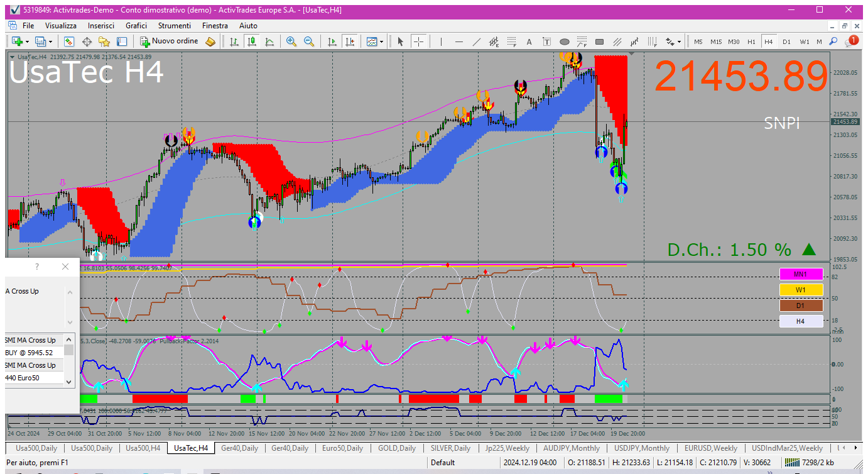Open the Navigator star-folder icon
The width and height of the screenshot is (868, 474).
pyautogui.click(x=104, y=41)
